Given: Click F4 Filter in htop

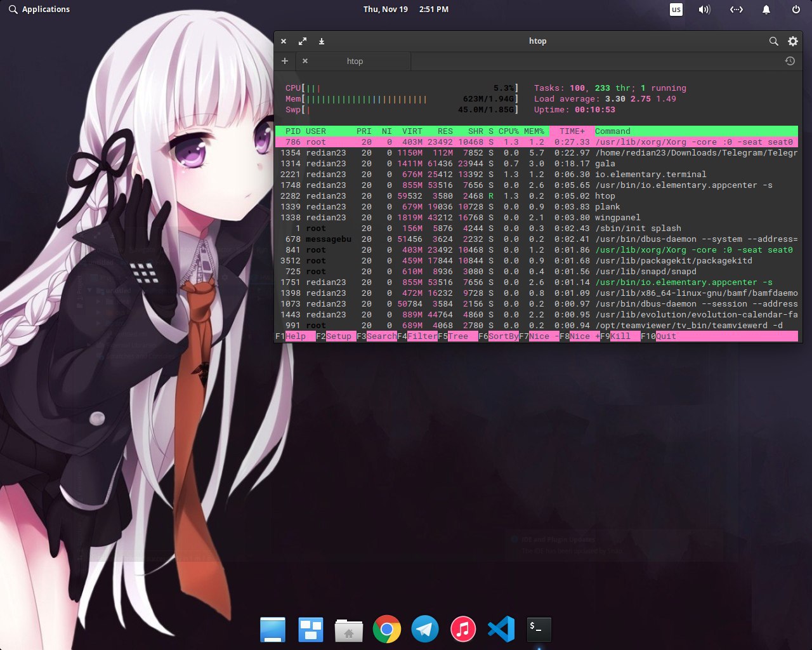Looking at the screenshot, I should click(x=417, y=336).
